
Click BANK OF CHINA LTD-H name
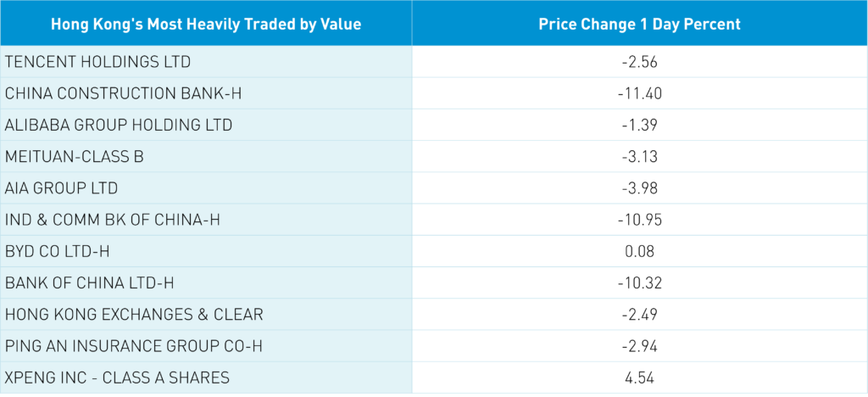(x=89, y=282)
